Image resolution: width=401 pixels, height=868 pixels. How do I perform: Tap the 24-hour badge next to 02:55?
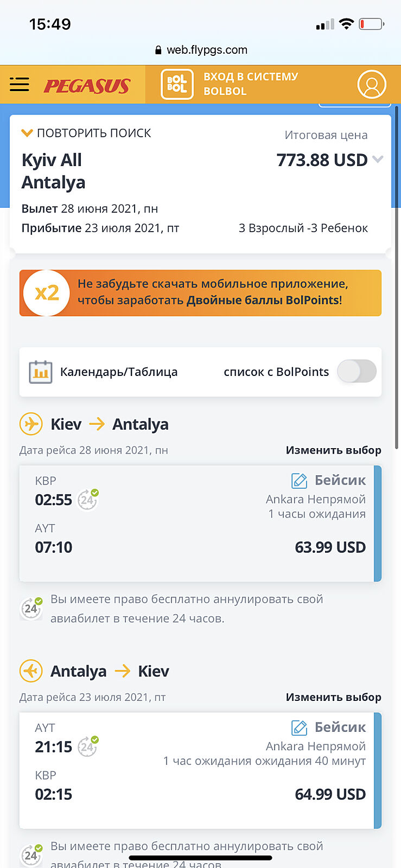[87, 499]
